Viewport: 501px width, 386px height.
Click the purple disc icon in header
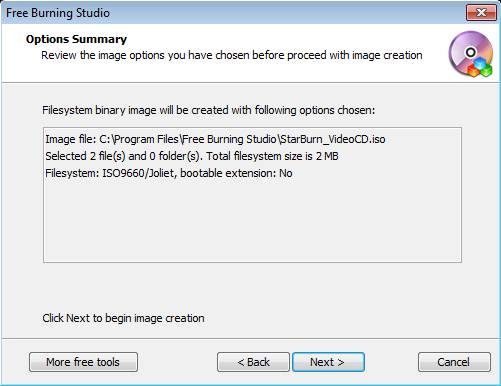pyautogui.click(x=470, y=53)
